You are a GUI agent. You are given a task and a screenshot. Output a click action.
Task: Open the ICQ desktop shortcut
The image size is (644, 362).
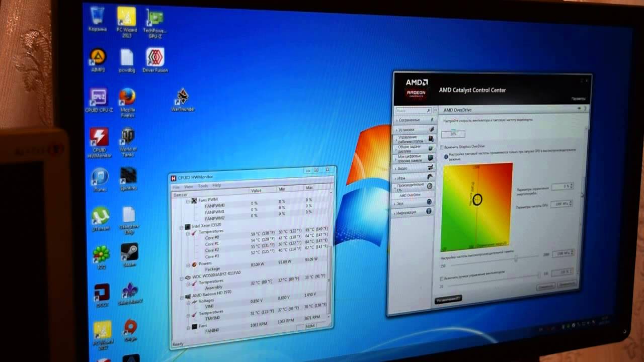pyautogui.click(x=101, y=257)
